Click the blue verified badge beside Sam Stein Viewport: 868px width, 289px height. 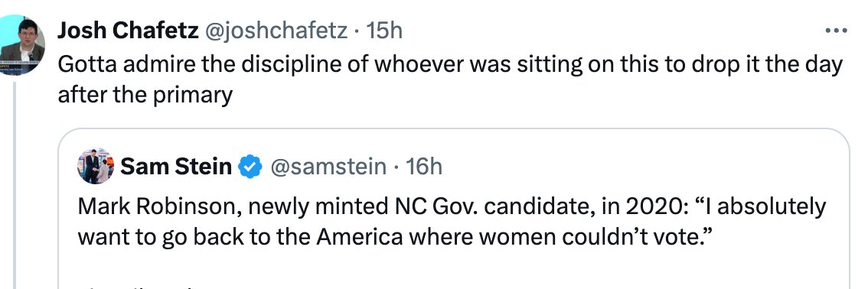250,167
